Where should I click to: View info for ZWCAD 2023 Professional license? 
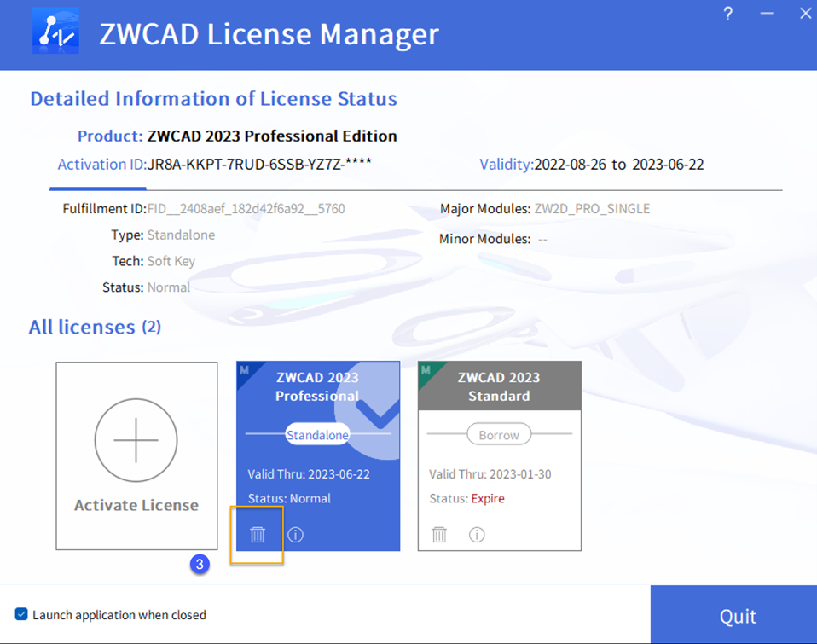295,535
